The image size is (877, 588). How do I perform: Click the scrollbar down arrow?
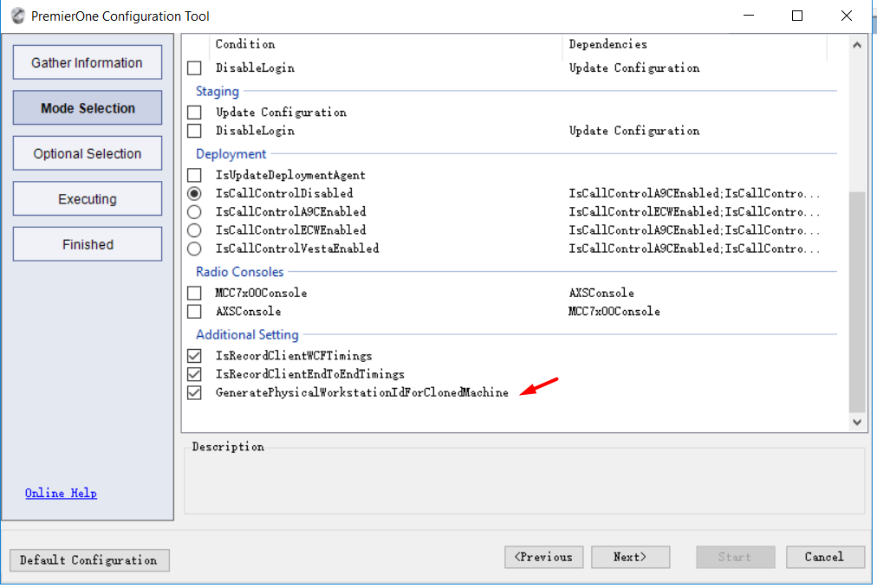coord(857,422)
